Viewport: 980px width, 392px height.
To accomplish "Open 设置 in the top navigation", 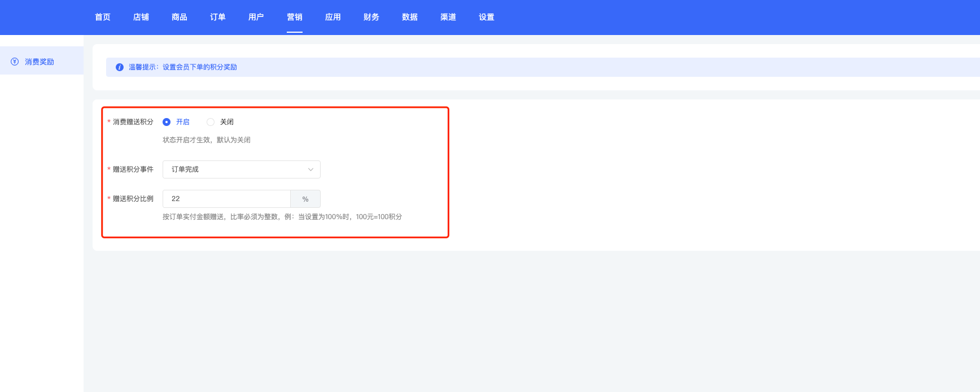I will (487, 17).
